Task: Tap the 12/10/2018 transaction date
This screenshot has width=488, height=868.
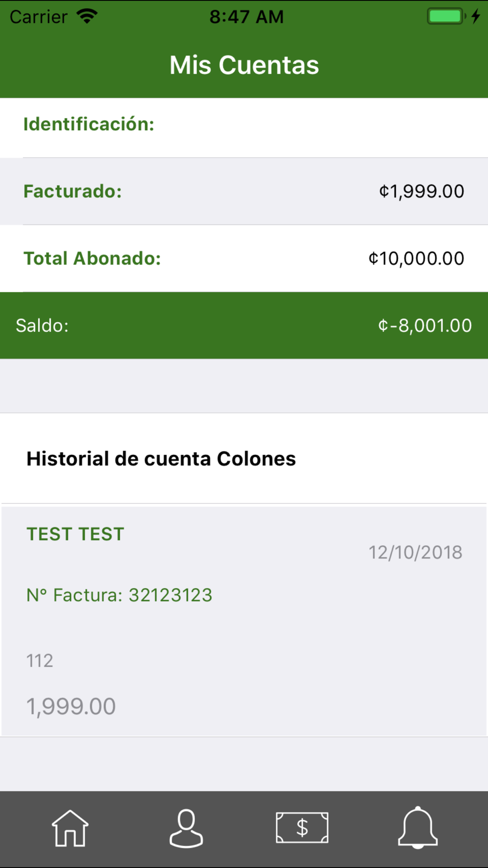Action: 415,553
